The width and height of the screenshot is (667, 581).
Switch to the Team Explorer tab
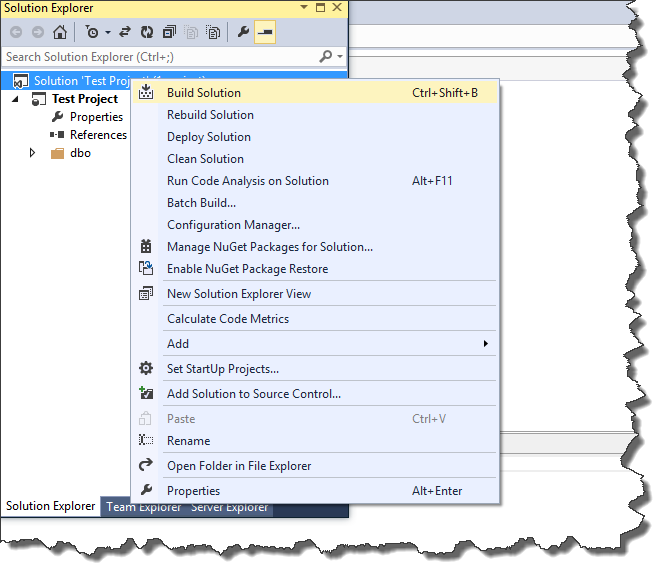[144, 507]
